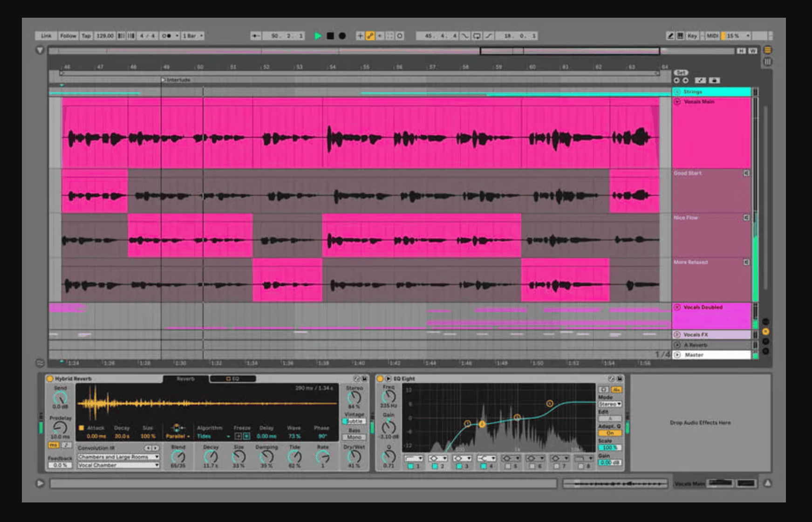Viewport: 812px width, 522px height.
Task: Click the Dry/Wet knob in Hybrid Reverb
Action: pos(354,457)
